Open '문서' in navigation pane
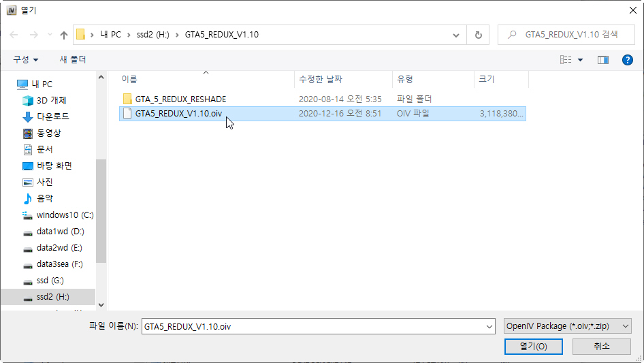 [x=44, y=150]
